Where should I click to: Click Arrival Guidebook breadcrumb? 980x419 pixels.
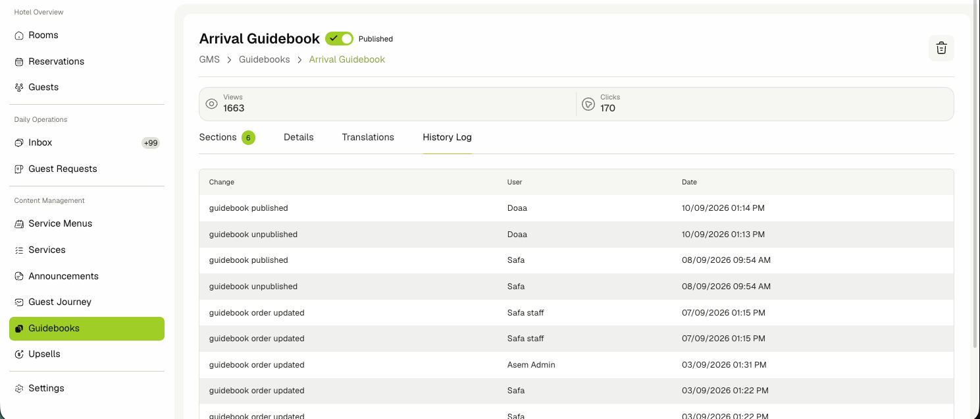(347, 60)
